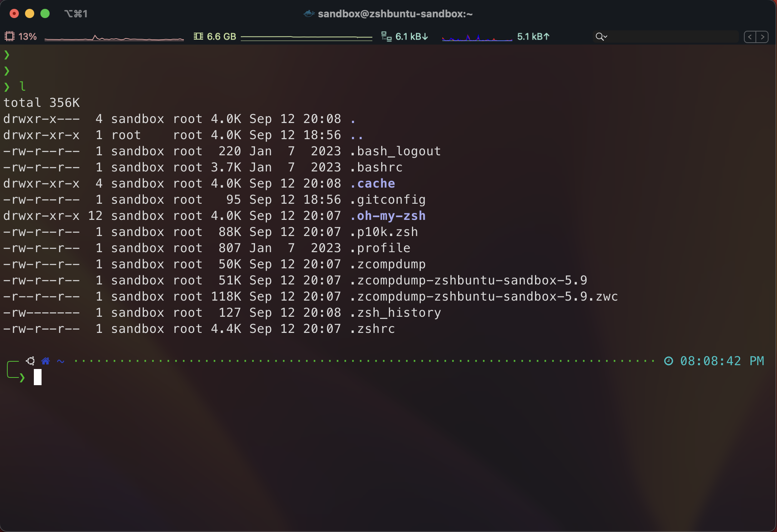The width and height of the screenshot is (777, 532).
Task: Click the .cache directory name
Action: (372, 183)
